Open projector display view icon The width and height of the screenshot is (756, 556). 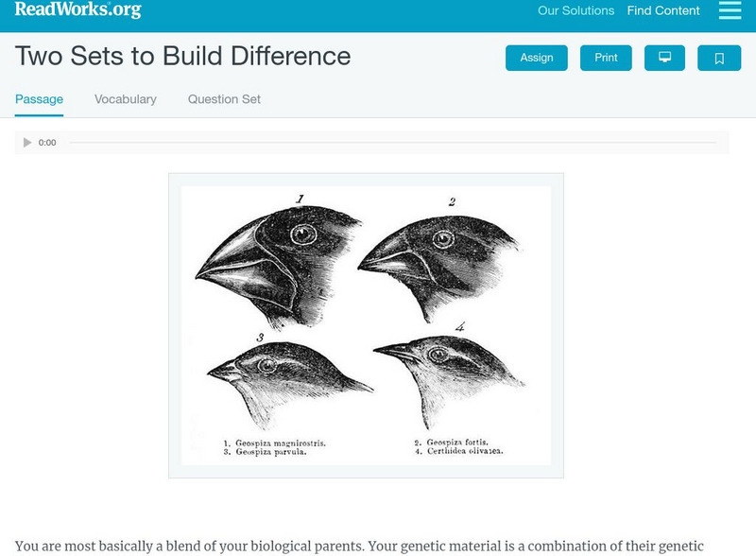[664, 59]
